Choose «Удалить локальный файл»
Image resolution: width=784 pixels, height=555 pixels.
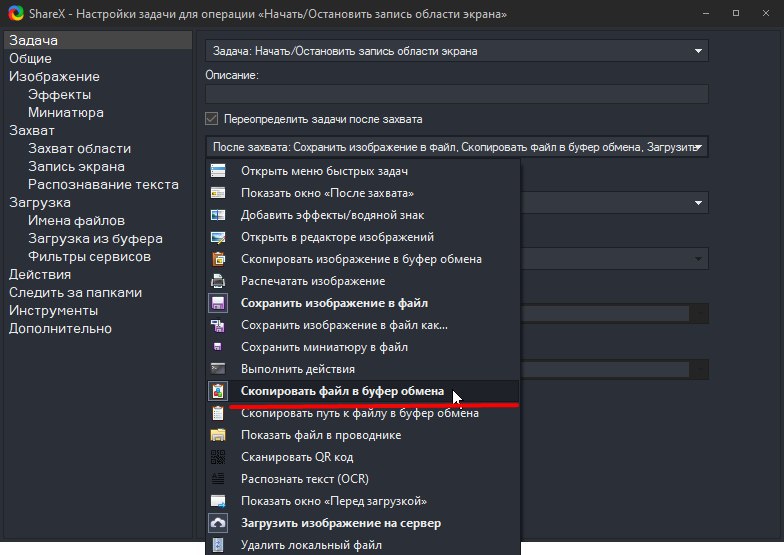pyautogui.click(x=363, y=544)
